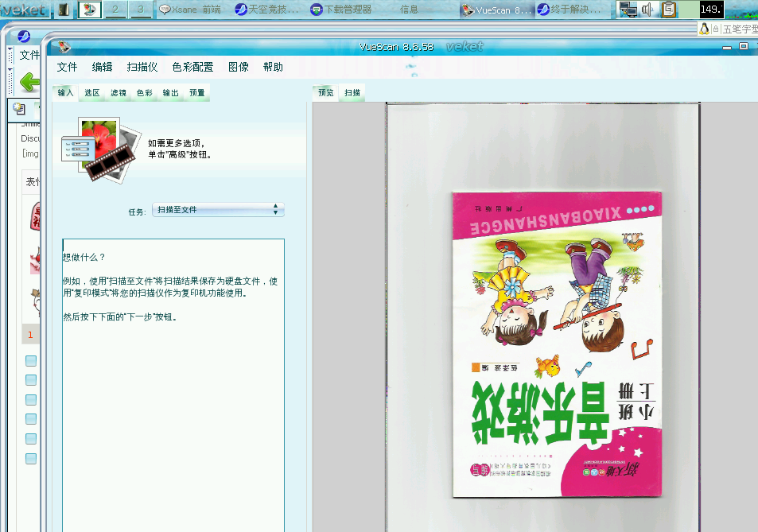Click the VueScan taskbar item's icon
758x532 pixels.
468,10
